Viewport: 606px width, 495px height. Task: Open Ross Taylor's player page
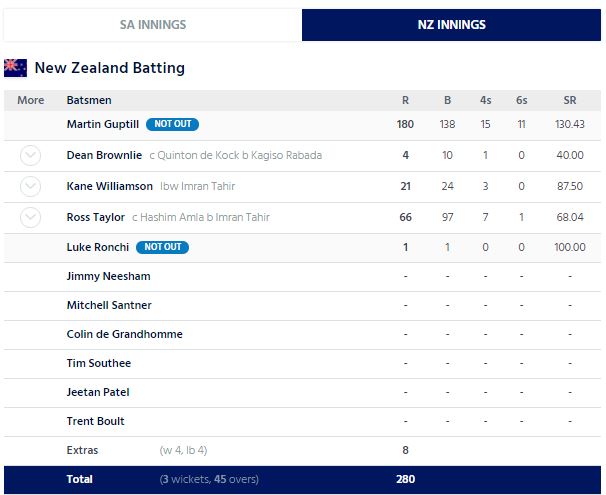click(96, 217)
